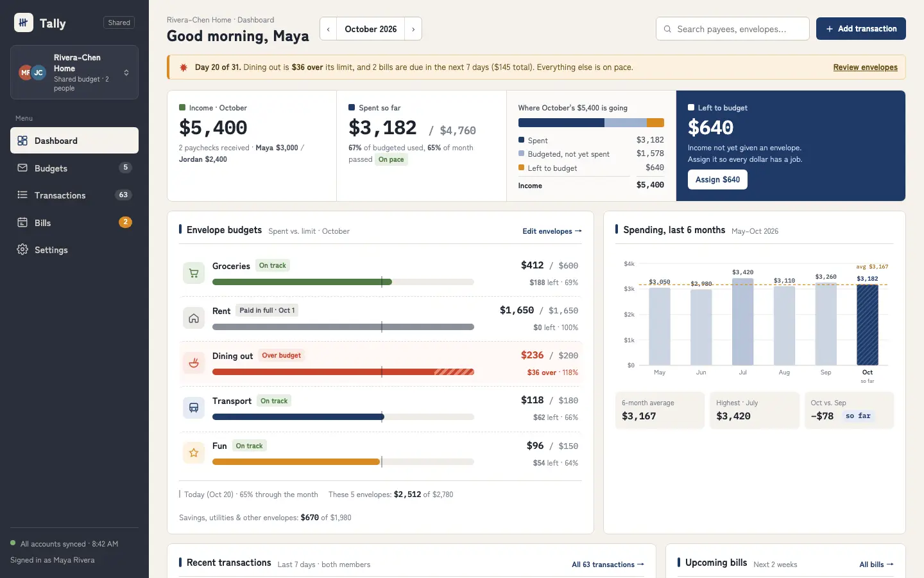Image resolution: width=924 pixels, height=578 pixels.
Task: Click the May bar in spending chart
Action: (660, 327)
